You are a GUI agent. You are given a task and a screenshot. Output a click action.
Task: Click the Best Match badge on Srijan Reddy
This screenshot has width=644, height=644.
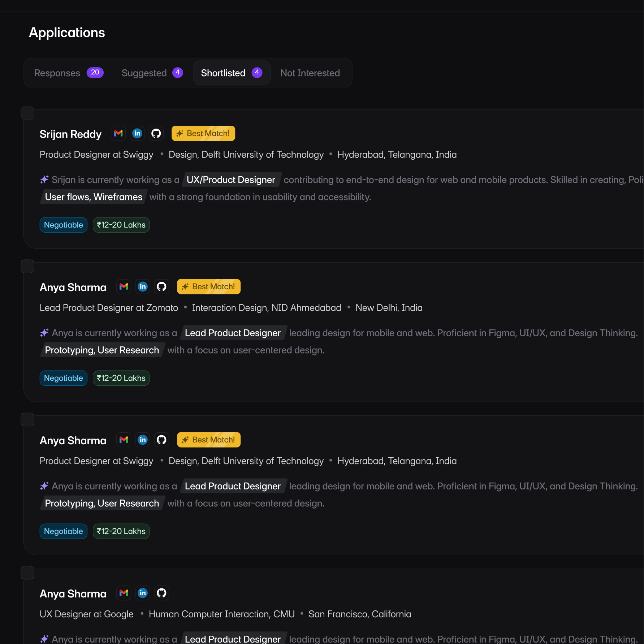tap(203, 133)
